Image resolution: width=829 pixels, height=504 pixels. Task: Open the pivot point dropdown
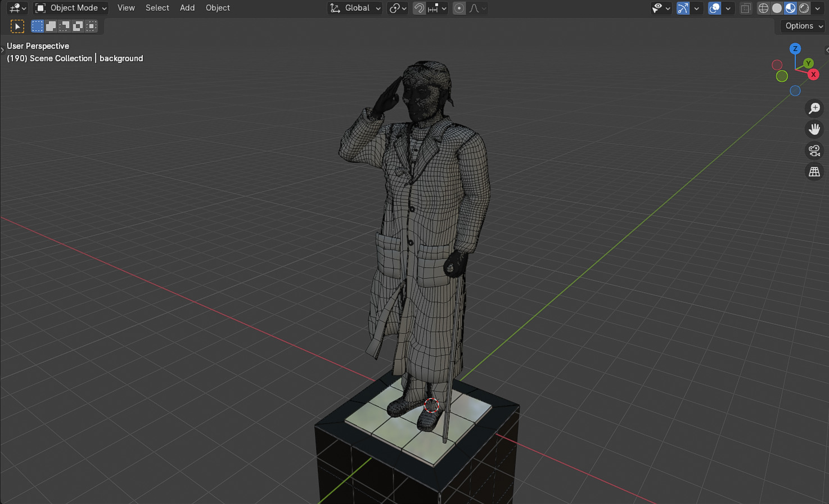pyautogui.click(x=398, y=8)
